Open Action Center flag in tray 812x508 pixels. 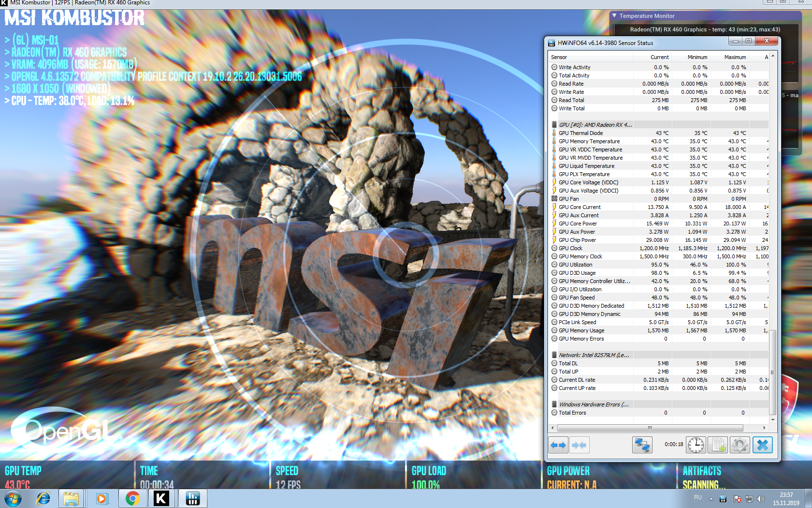(x=737, y=499)
